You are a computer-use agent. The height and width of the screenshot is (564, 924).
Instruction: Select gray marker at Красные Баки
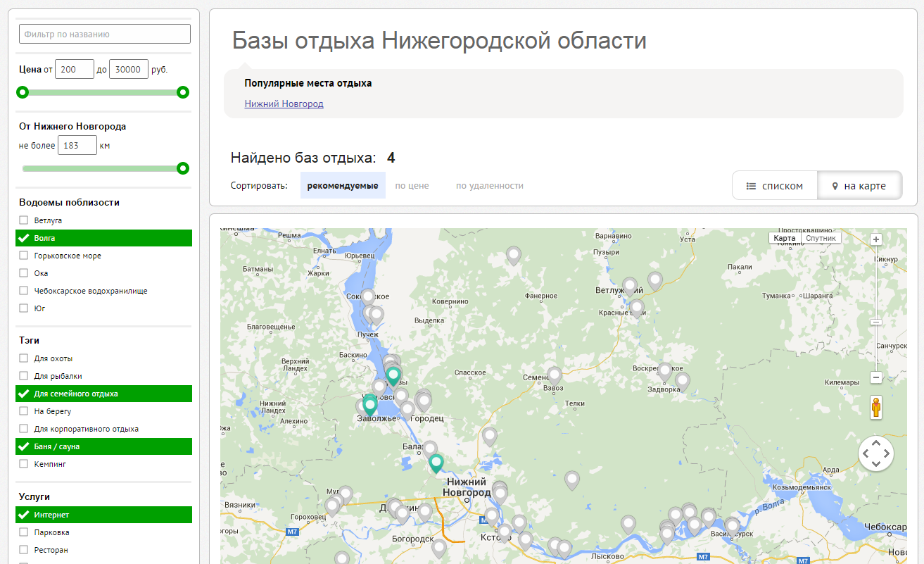coord(637,308)
